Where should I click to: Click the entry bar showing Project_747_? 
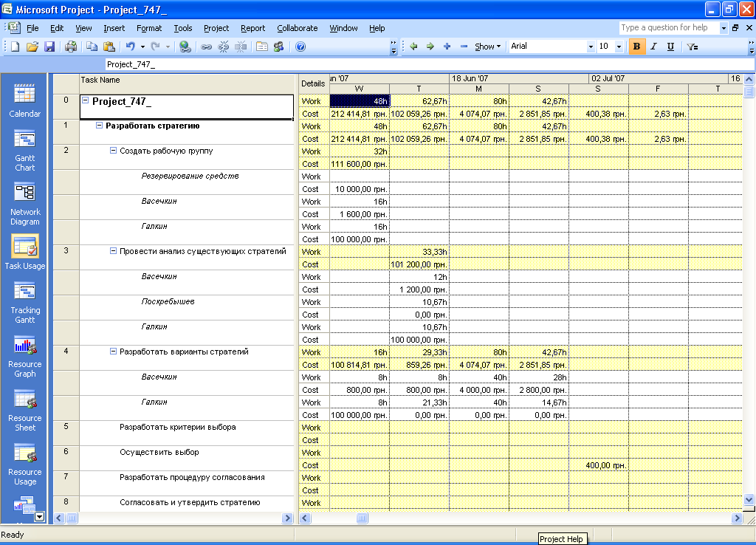point(429,64)
